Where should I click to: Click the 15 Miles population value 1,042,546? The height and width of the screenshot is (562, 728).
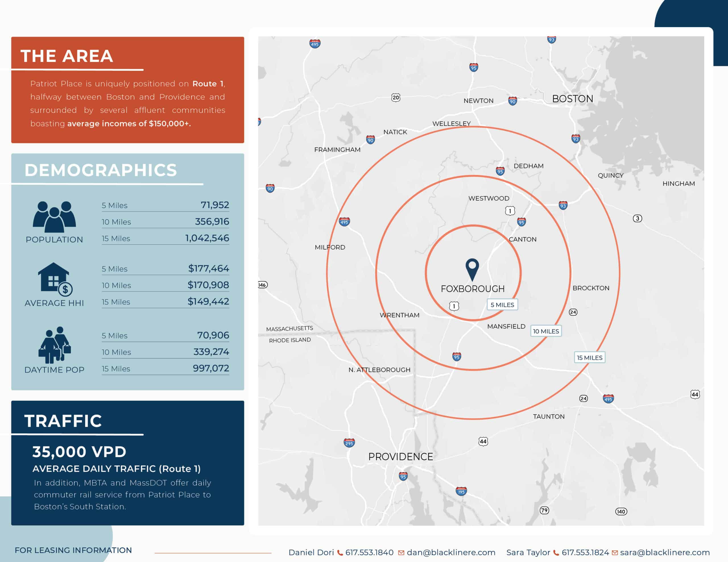click(207, 238)
